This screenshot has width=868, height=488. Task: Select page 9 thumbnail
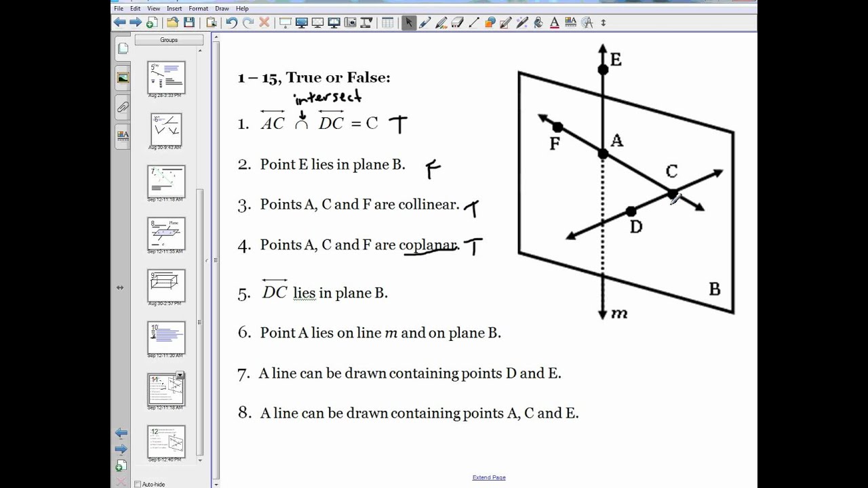click(x=166, y=286)
